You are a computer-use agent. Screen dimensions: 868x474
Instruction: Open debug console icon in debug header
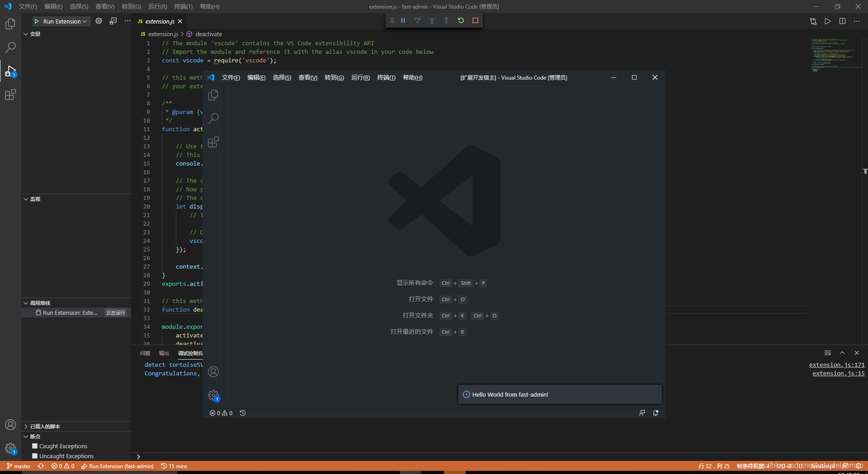[113, 21]
